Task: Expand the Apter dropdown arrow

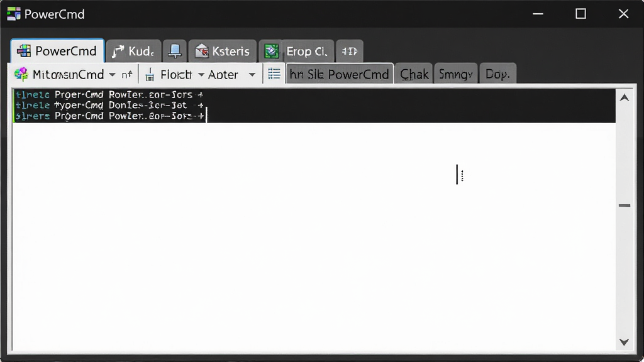Action: tap(252, 75)
